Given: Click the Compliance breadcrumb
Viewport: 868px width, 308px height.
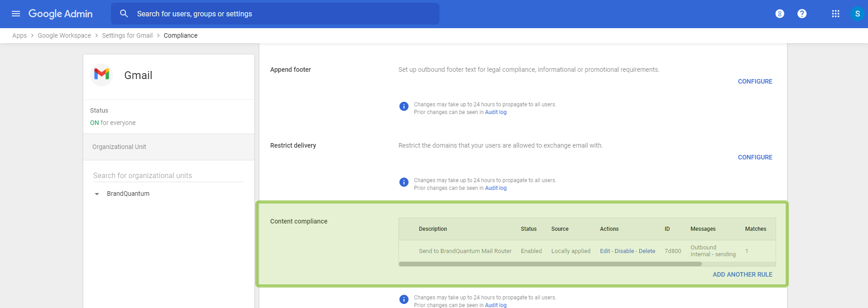Looking at the screenshot, I should pos(181,35).
